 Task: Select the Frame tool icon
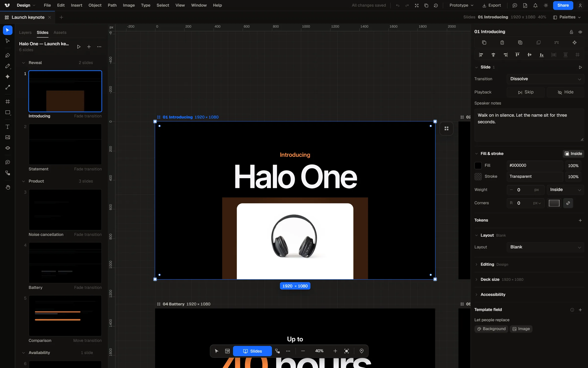(8, 102)
